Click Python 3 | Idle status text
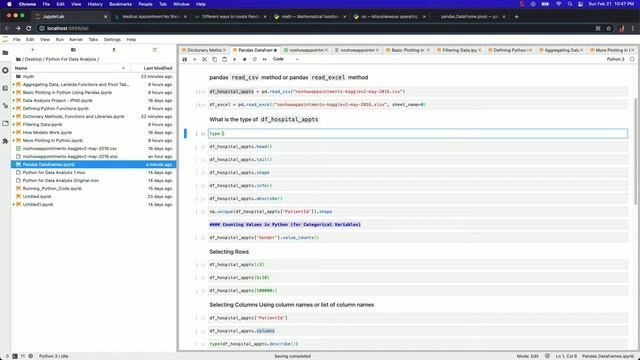 pyautogui.click(x=54, y=356)
